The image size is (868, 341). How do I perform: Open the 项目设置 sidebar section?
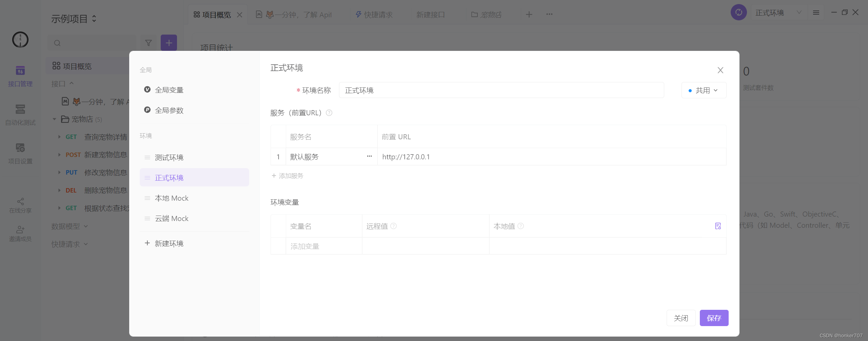point(20,154)
